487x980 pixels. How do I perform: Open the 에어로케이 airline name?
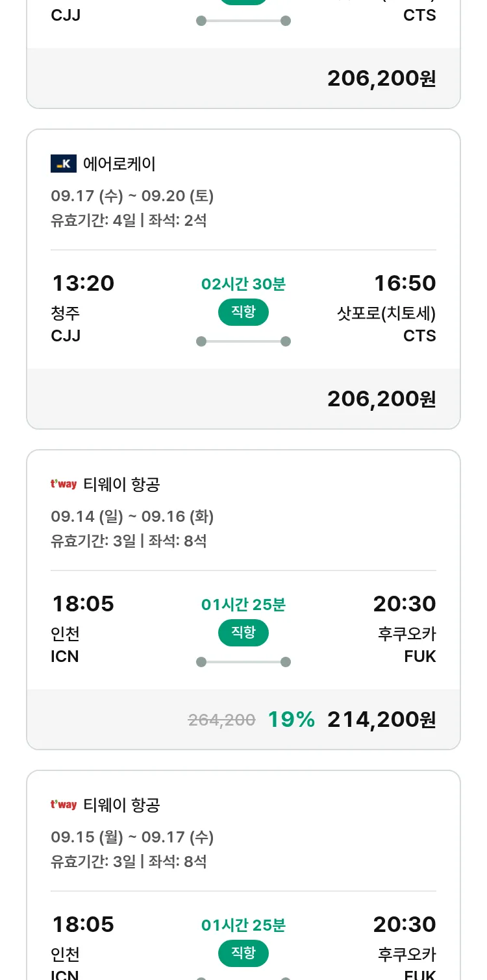click(119, 164)
